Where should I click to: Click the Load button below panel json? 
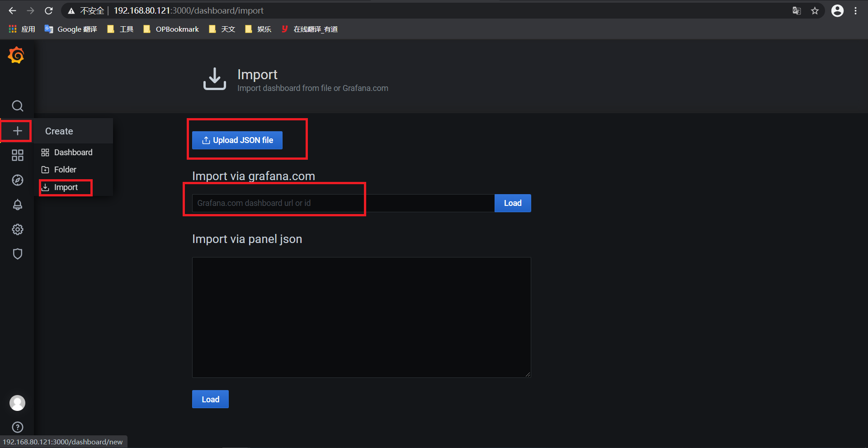210,399
